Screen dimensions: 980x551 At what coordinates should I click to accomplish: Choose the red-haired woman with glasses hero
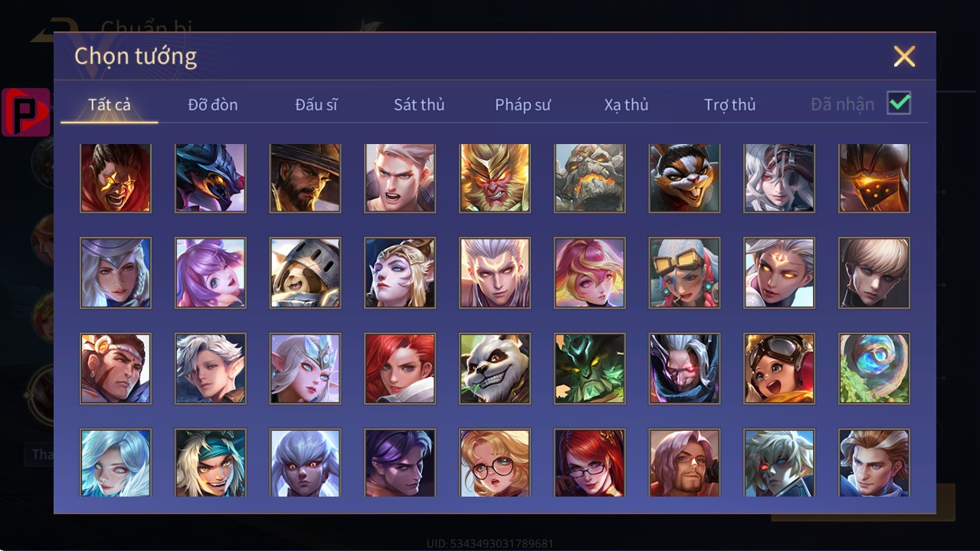pos(590,463)
